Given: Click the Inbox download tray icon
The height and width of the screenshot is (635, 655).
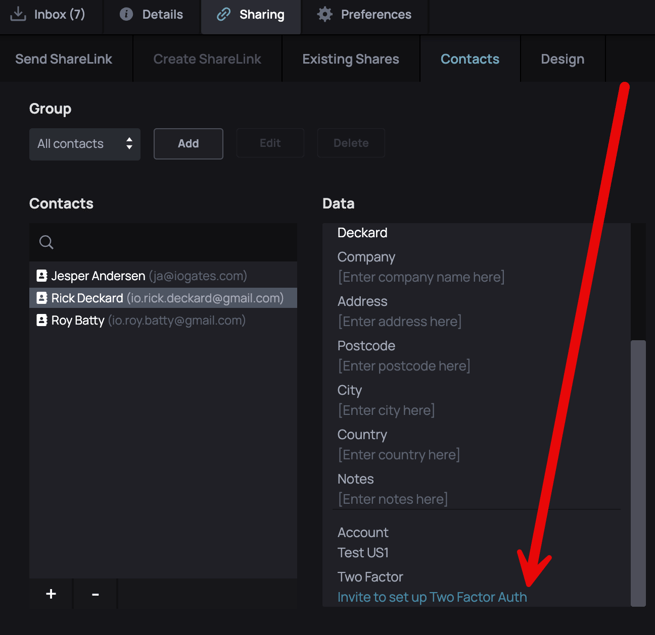Looking at the screenshot, I should (x=18, y=14).
